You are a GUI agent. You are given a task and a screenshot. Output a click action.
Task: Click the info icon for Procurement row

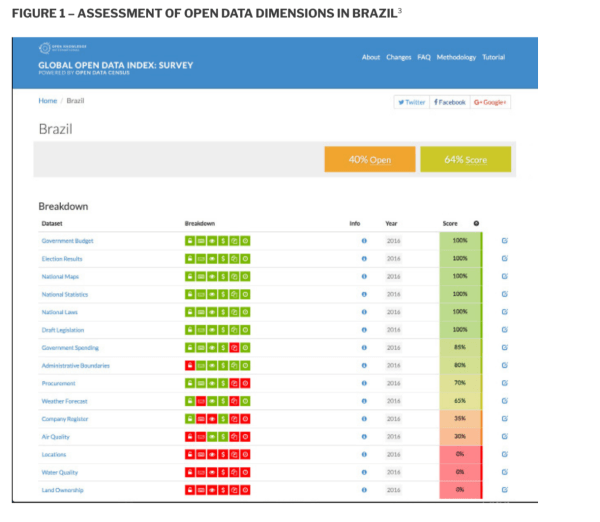tap(364, 383)
